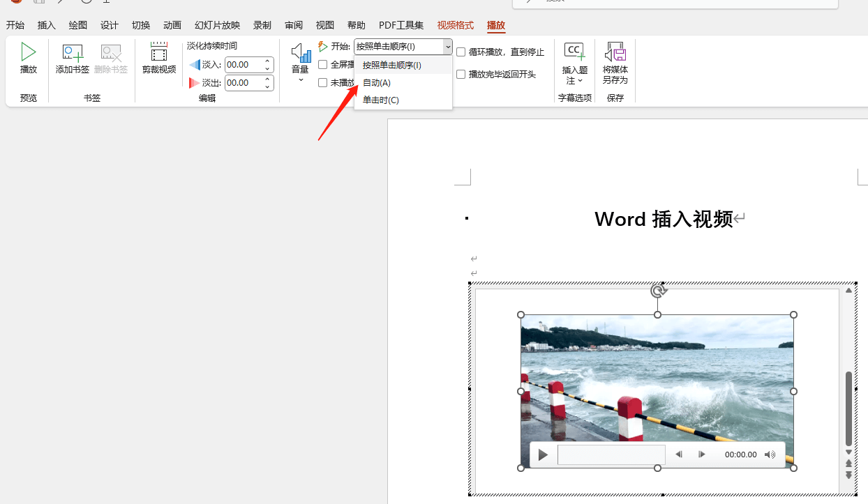Image resolution: width=868 pixels, height=504 pixels.
Task: Switch to the 视频格式 ribbon tab
Action: (455, 25)
